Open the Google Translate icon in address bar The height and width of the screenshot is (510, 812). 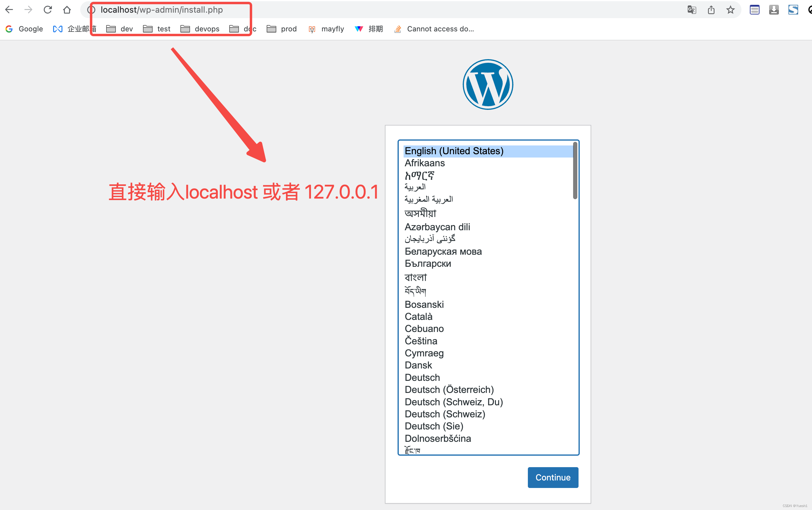(692, 10)
